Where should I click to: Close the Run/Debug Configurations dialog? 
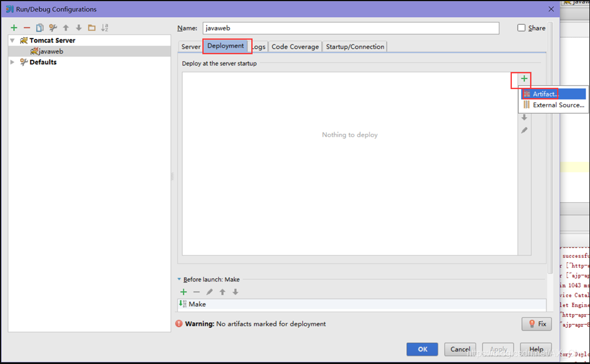pyautogui.click(x=552, y=9)
